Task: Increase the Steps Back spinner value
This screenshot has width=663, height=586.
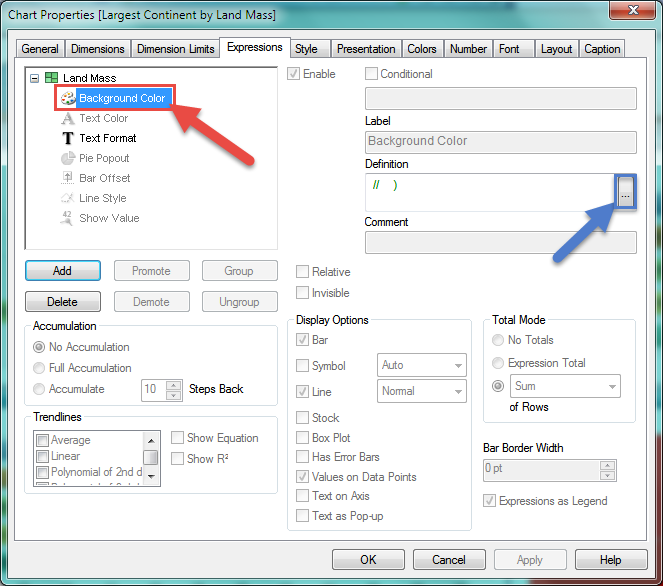Action: coord(173,385)
